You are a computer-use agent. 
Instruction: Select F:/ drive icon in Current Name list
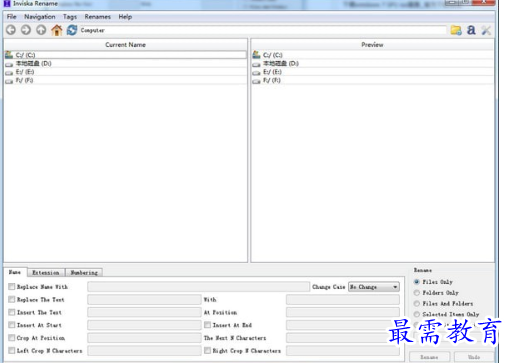pyautogui.click(x=9, y=81)
